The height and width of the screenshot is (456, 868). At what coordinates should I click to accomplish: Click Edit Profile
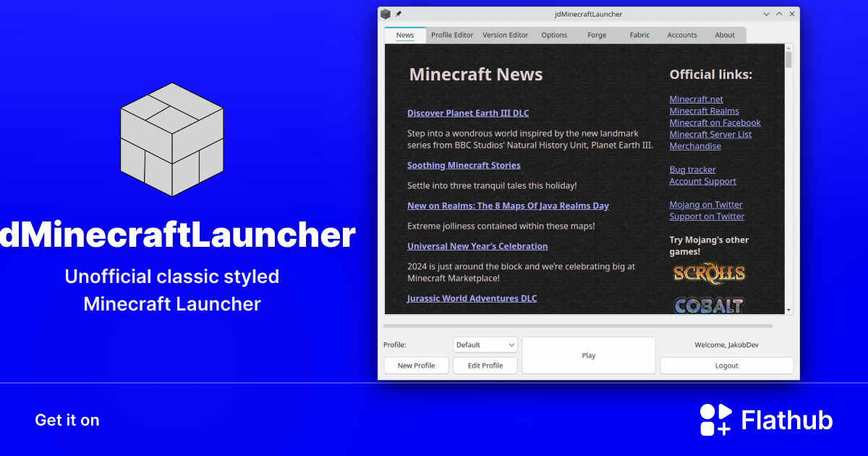[485, 366]
